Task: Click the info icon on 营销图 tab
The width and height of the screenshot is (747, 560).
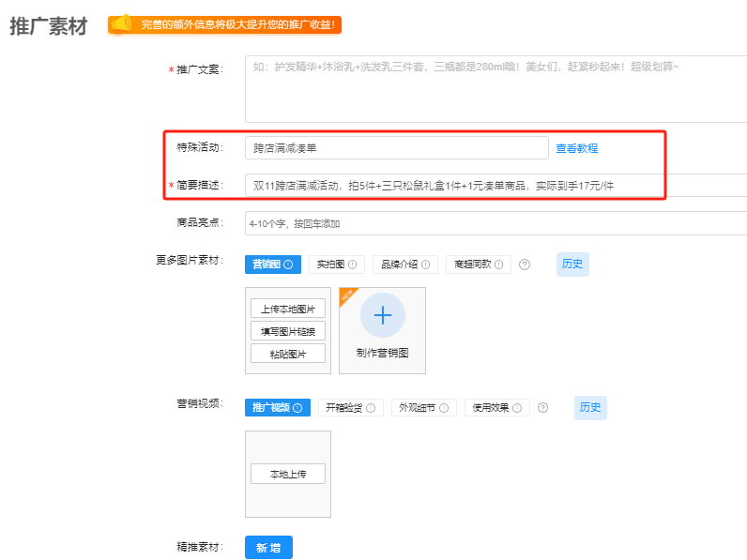Action: click(x=288, y=265)
